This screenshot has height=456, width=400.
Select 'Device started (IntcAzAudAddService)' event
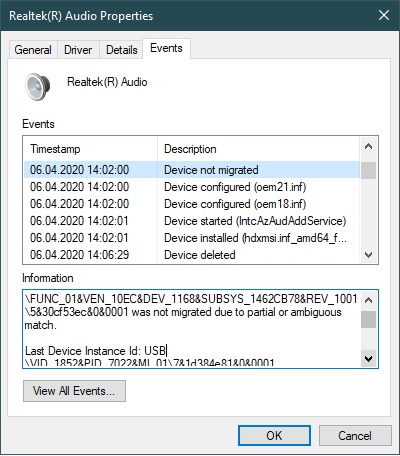192,221
